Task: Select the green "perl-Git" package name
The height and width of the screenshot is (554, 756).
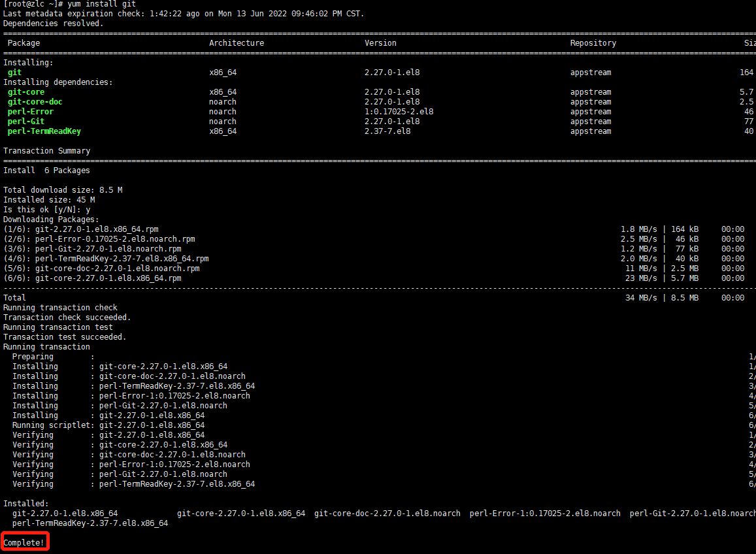Action: 26,122
